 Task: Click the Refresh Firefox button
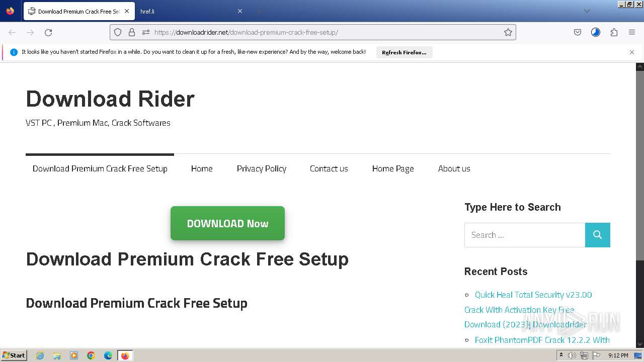(x=404, y=52)
